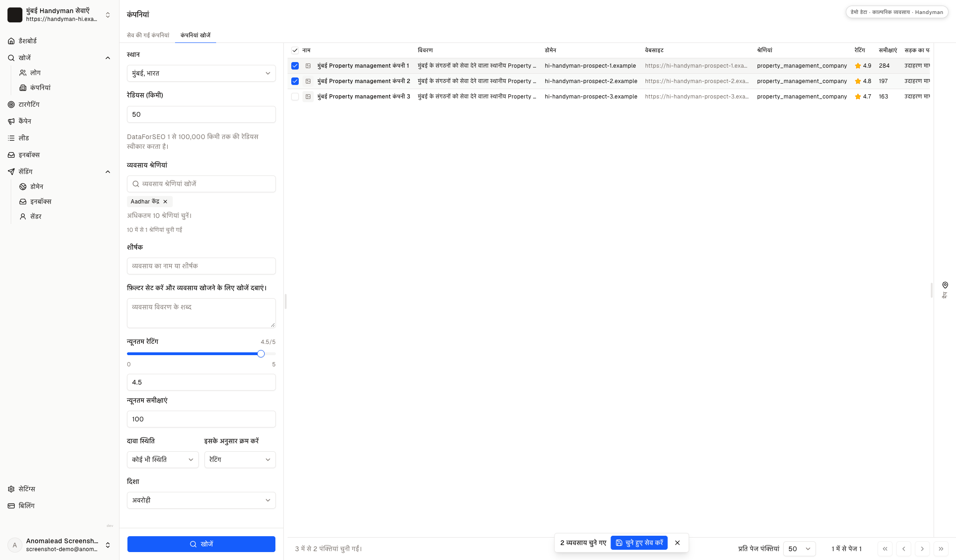Open कैंपेन megaphone icon

(x=11, y=121)
